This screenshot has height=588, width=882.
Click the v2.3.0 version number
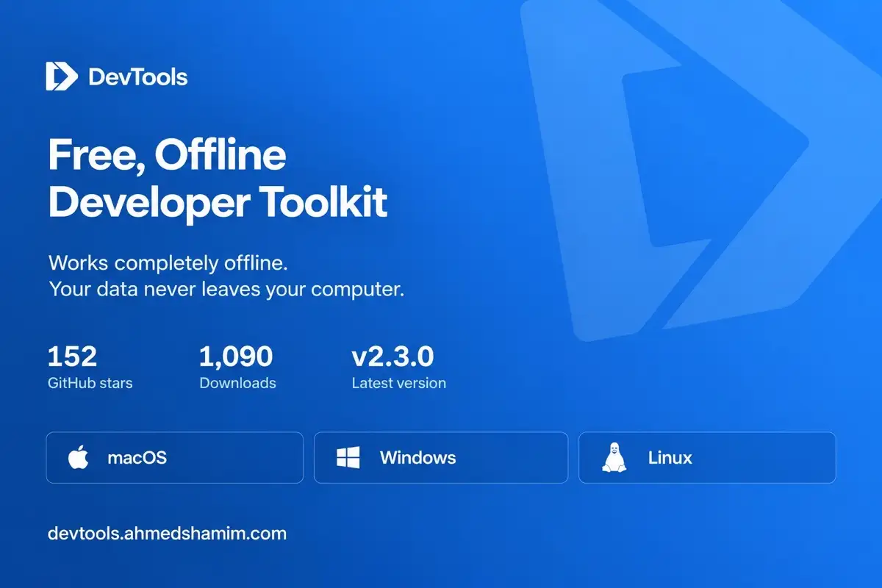click(392, 356)
